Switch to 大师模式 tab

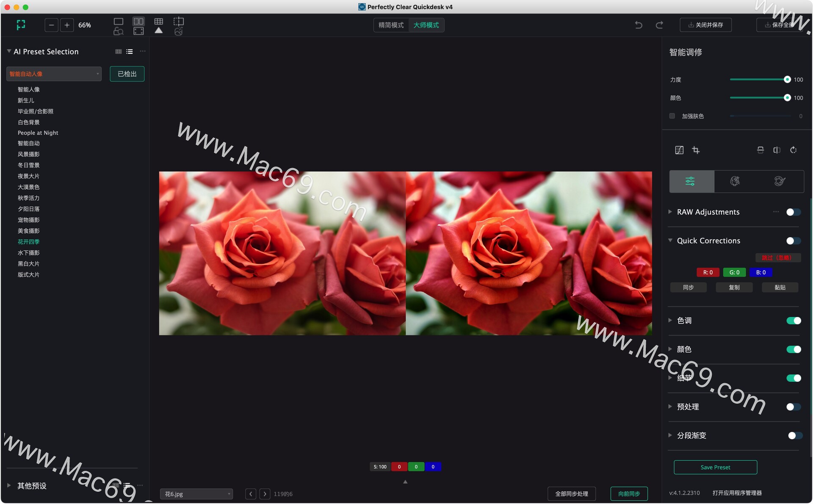tap(426, 25)
